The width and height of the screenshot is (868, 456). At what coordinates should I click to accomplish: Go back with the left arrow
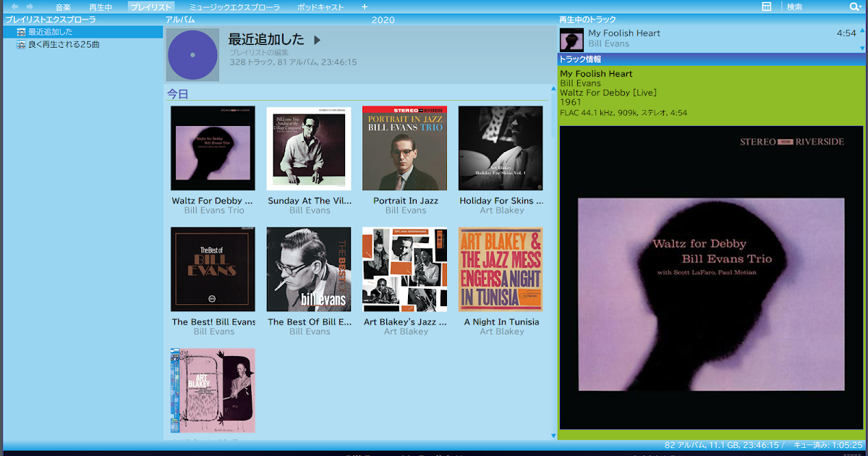[14, 7]
